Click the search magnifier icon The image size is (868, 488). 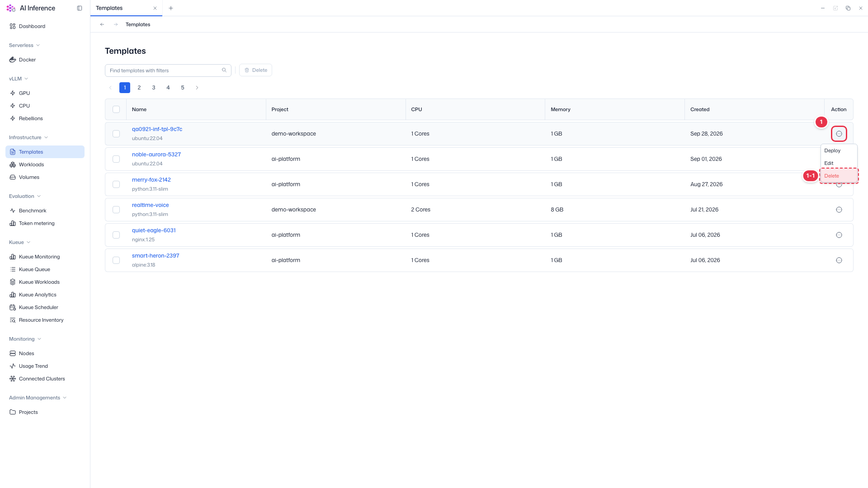224,70
